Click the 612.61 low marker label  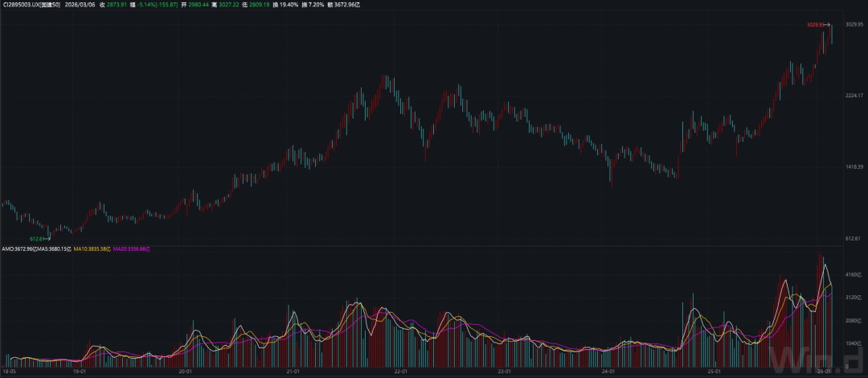(x=36, y=239)
